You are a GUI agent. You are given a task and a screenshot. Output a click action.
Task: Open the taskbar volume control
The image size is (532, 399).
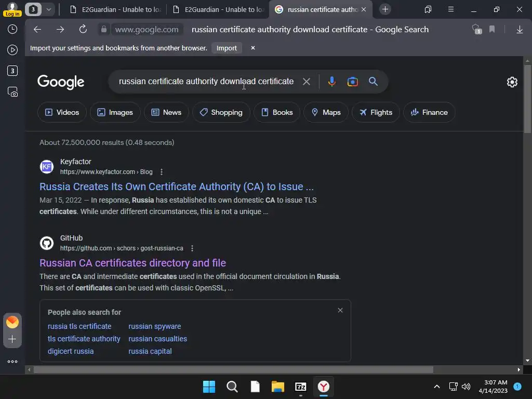(x=466, y=386)
